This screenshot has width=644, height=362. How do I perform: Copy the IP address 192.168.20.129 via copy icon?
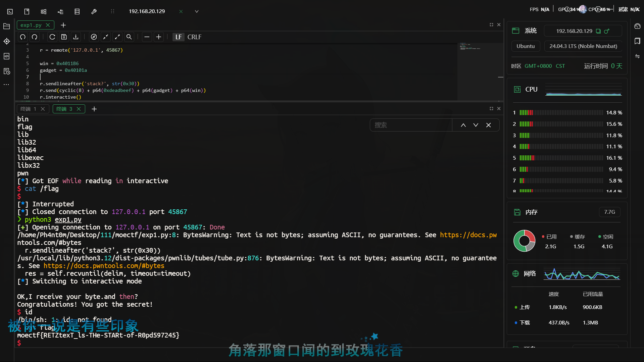click(598, 31)
